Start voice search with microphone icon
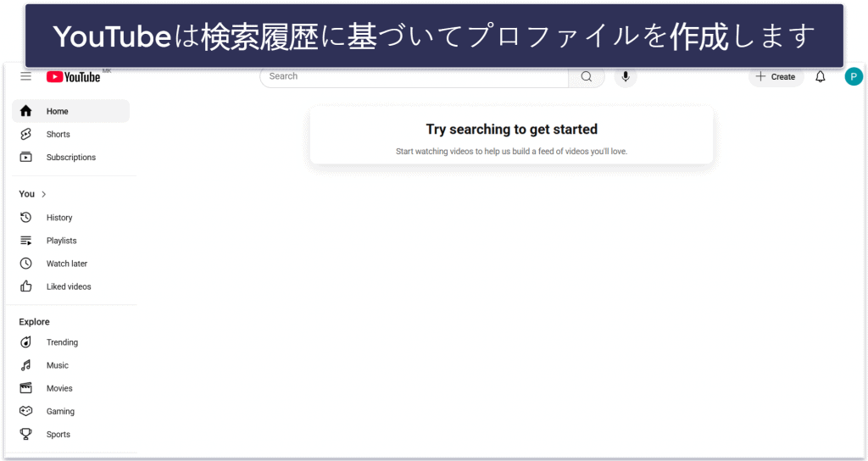This screenshot has width=868, height=461. click(626, 76)
